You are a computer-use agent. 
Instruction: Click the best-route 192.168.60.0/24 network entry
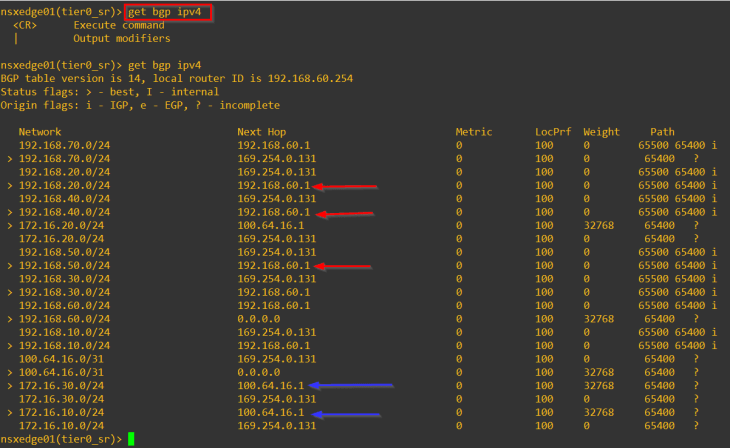pos(63,319)
